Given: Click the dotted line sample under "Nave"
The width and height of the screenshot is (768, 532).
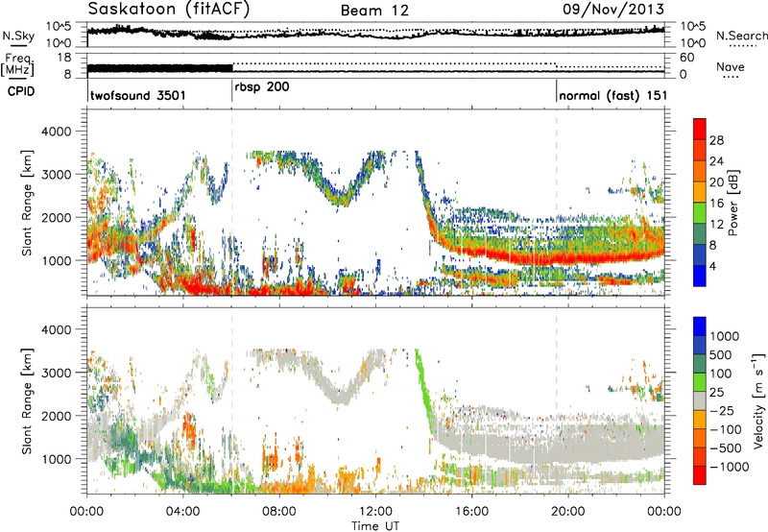Looking at the screenshot, I should (x=731, y=77).
